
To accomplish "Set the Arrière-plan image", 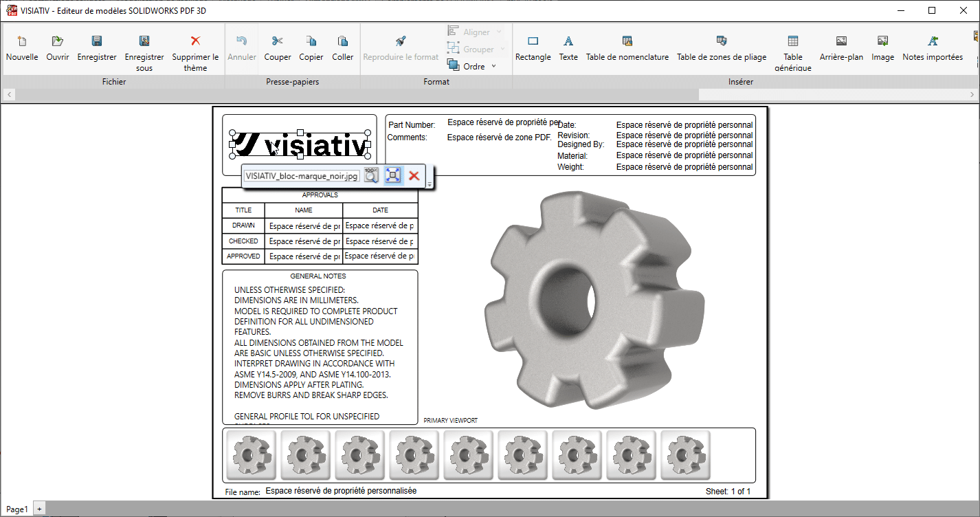I will tap(841, 49).
